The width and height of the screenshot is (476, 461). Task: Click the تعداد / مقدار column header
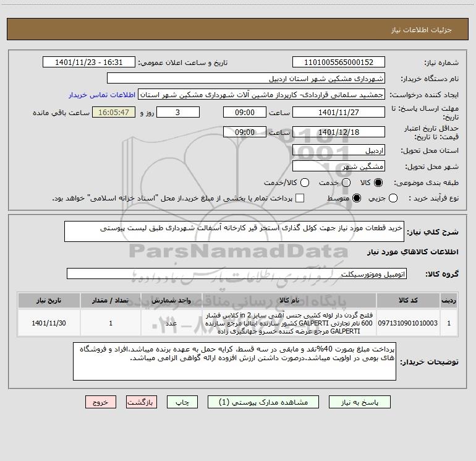[111, 300]
